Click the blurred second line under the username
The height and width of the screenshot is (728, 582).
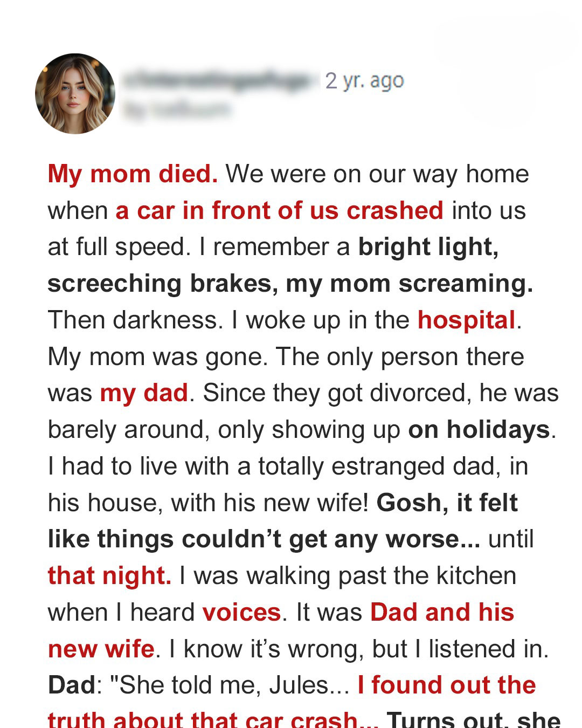tap(177, 110)
